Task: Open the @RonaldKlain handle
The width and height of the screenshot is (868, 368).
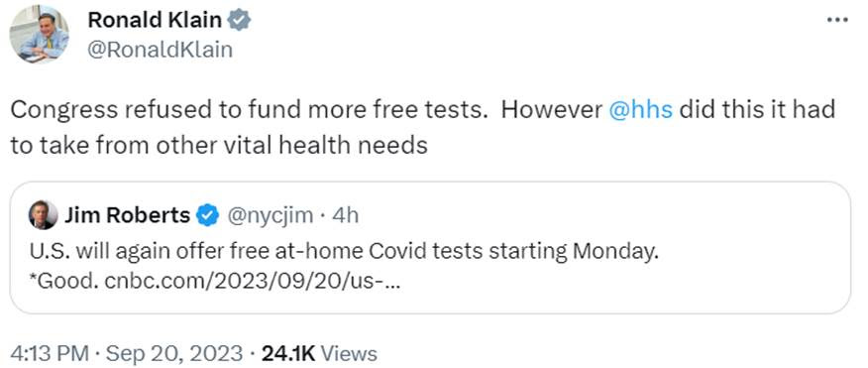Action: [x=160, y=50]
